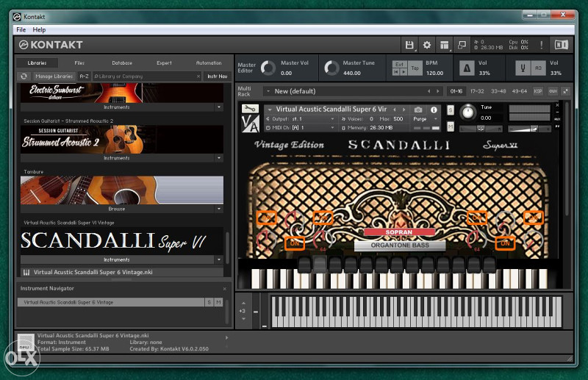Go to next instrument preset arrow

coord(404,110)
